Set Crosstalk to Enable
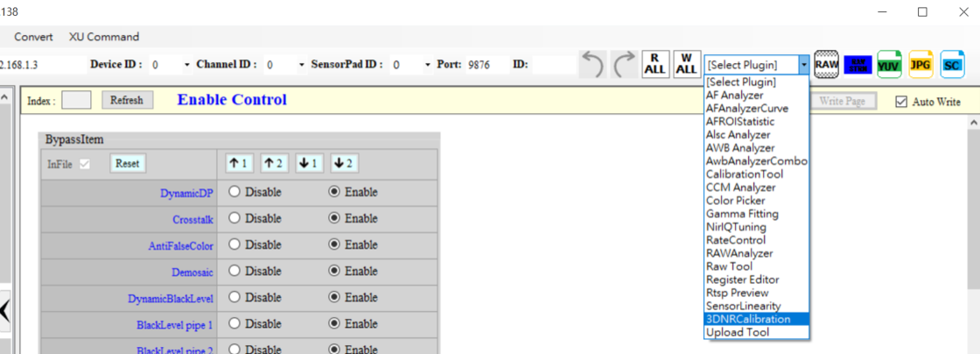The height and width of the screenshot is (354, 980). click(334, 218)
